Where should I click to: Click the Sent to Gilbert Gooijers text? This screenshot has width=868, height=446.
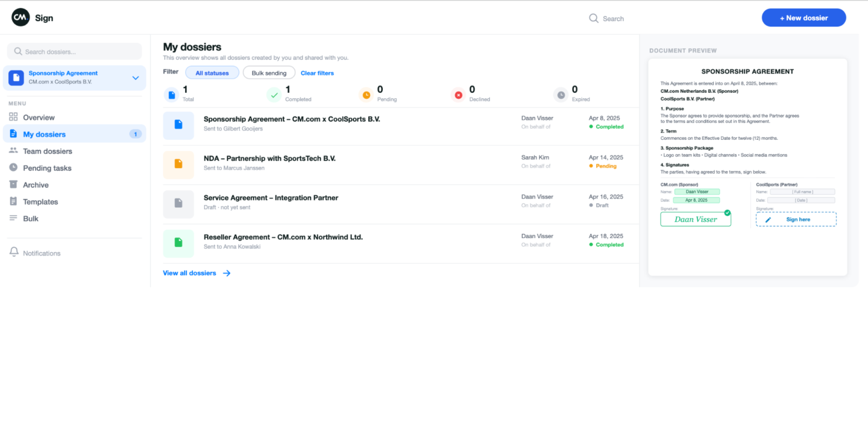tap(233, 128)
